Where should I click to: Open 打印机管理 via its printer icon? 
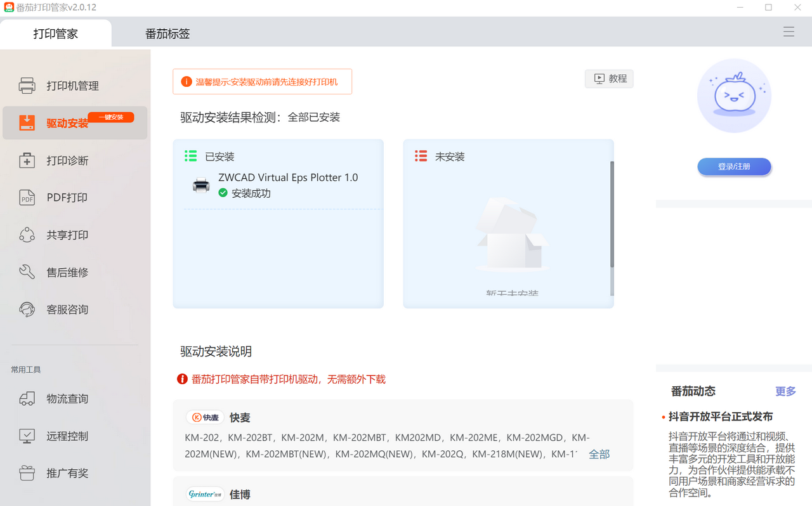point(27,86)
